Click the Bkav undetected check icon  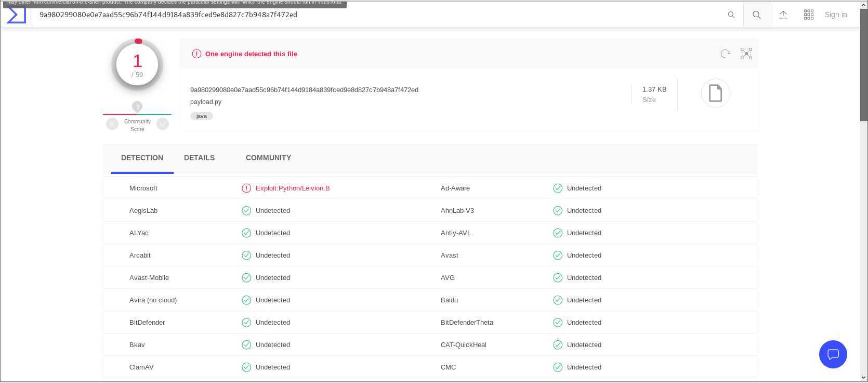[246, 345]
